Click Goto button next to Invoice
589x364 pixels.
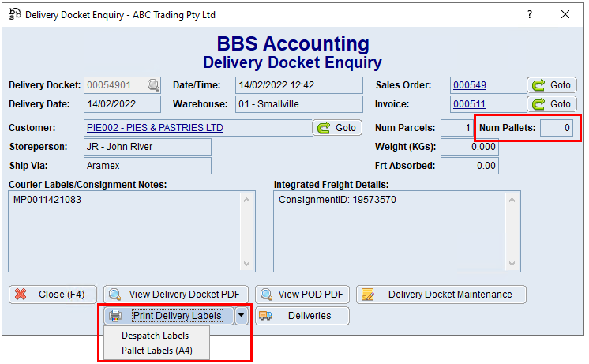click(x=552, y=104)
